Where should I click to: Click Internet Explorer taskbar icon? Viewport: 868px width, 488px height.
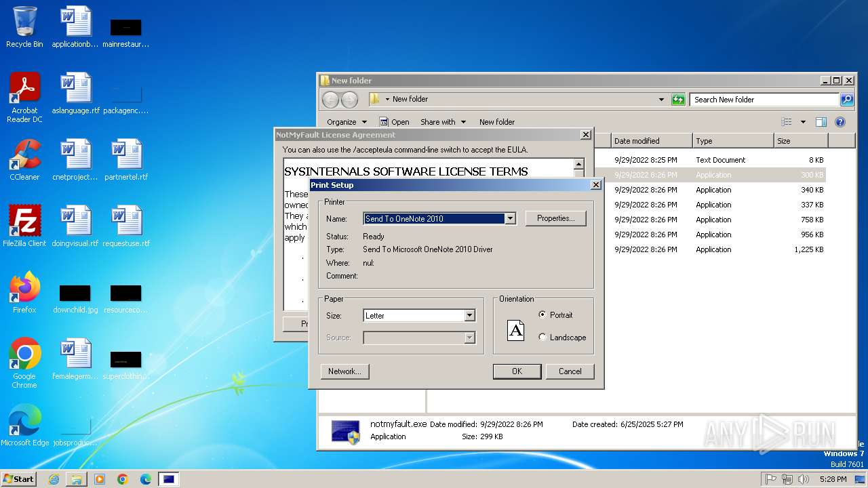coord(54,479)
